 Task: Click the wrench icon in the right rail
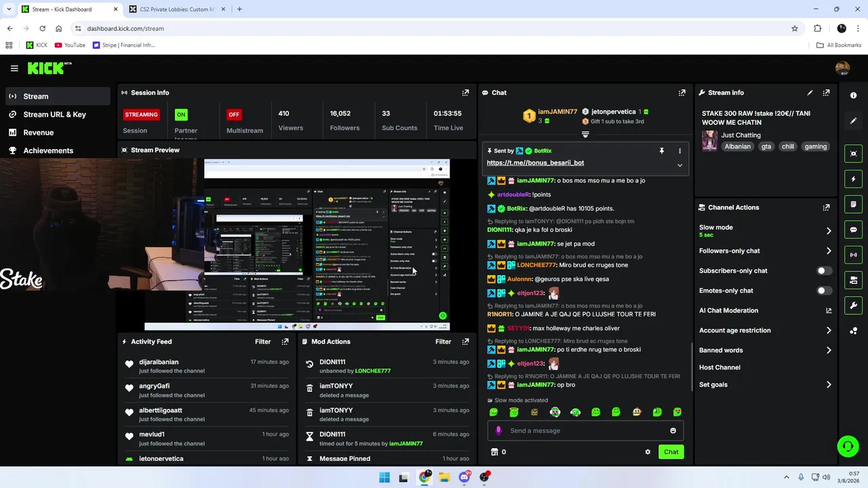point(853,305)
